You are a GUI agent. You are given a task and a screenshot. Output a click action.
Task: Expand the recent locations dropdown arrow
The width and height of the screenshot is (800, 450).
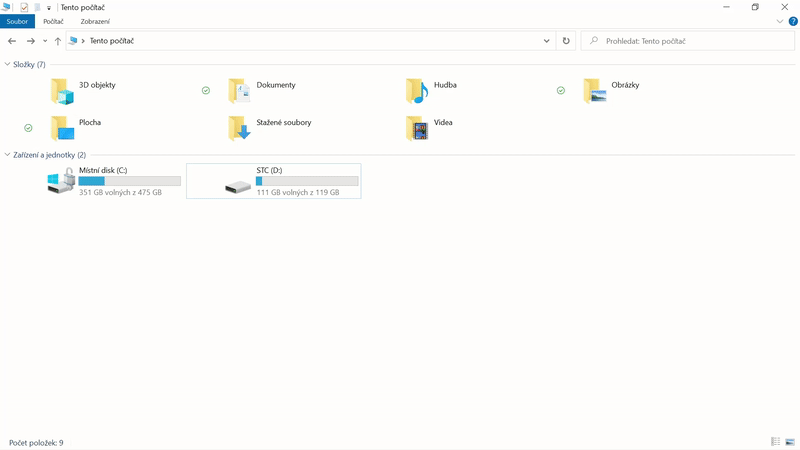[x=44, y=41]
